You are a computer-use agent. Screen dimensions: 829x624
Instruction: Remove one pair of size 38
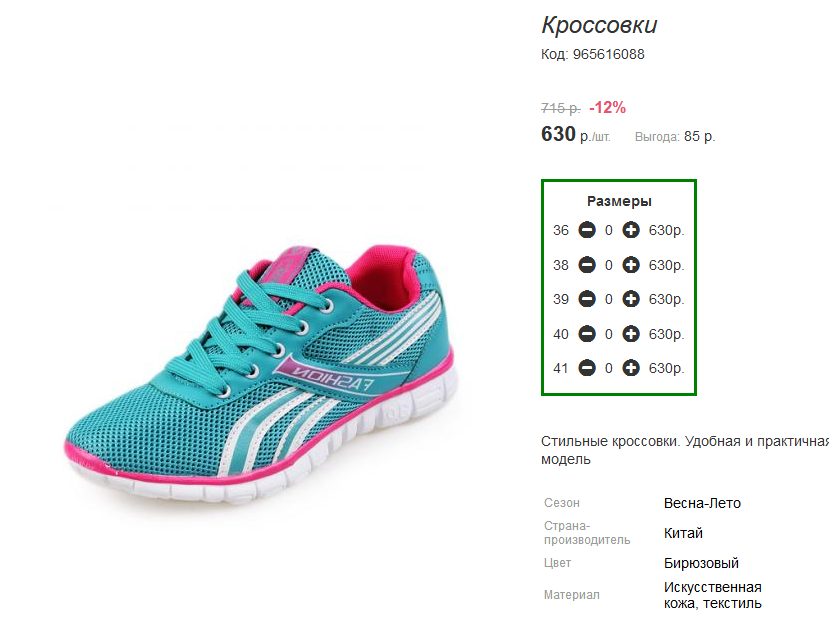587,264
